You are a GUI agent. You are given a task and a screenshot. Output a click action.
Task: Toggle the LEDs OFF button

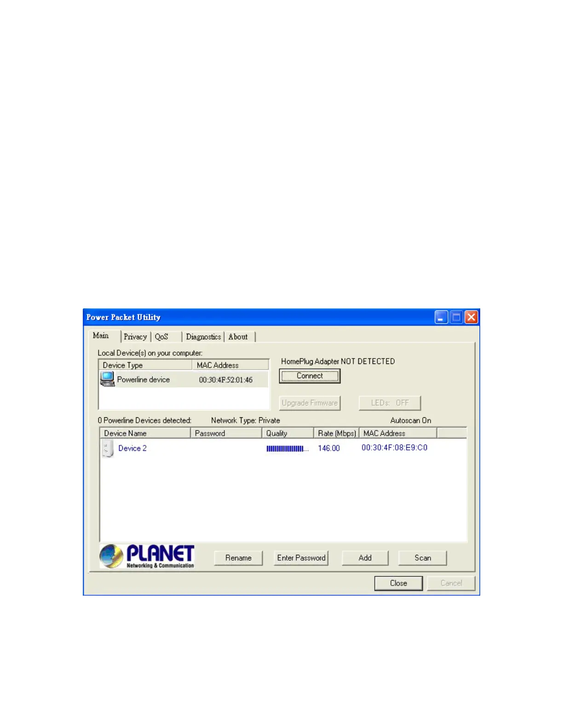pos(390,403)
